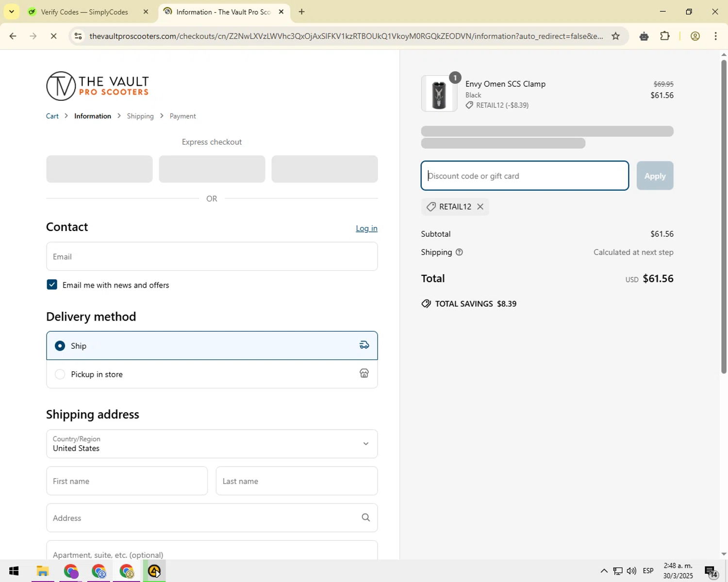Click the robot extension icon in toolbar
This screenshot has width=728, height=582.
644,36
